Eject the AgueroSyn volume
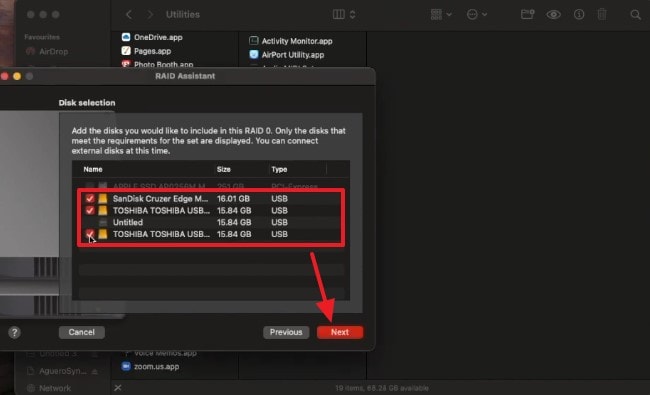 point(95,371)
